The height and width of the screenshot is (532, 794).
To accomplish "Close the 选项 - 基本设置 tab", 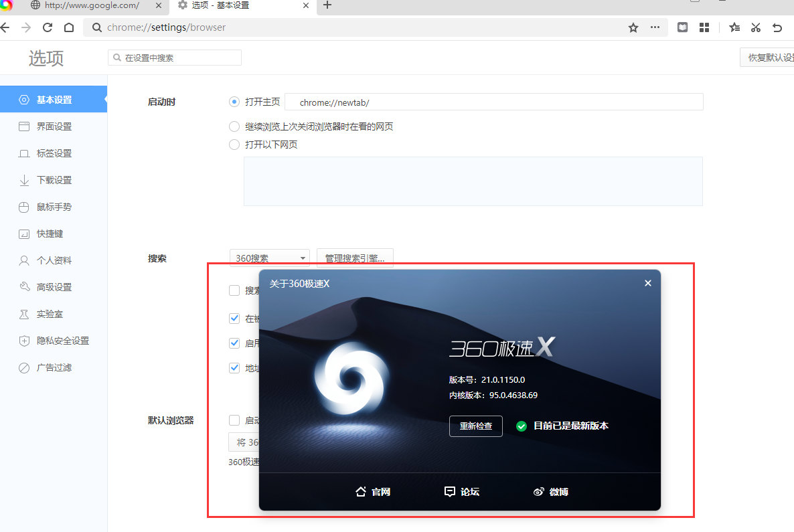I will pyautogui.click(x=306, y=5).
